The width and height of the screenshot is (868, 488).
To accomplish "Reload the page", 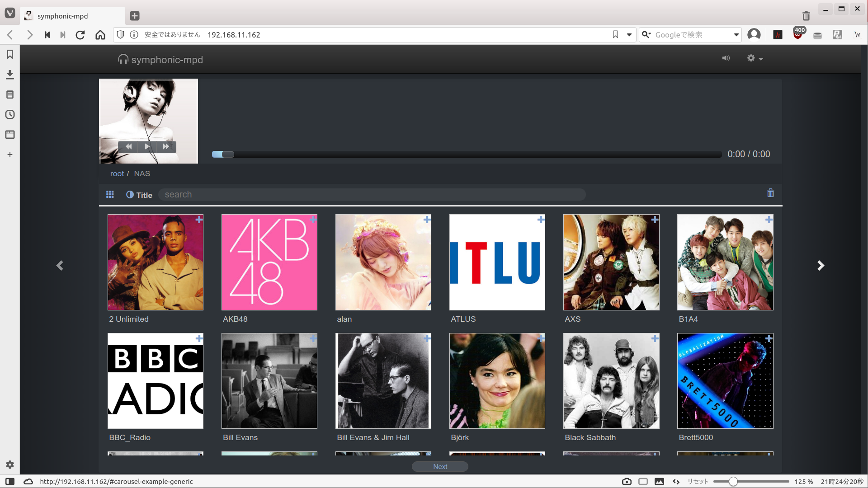I will pyautogui.click(x=80, y=35).
